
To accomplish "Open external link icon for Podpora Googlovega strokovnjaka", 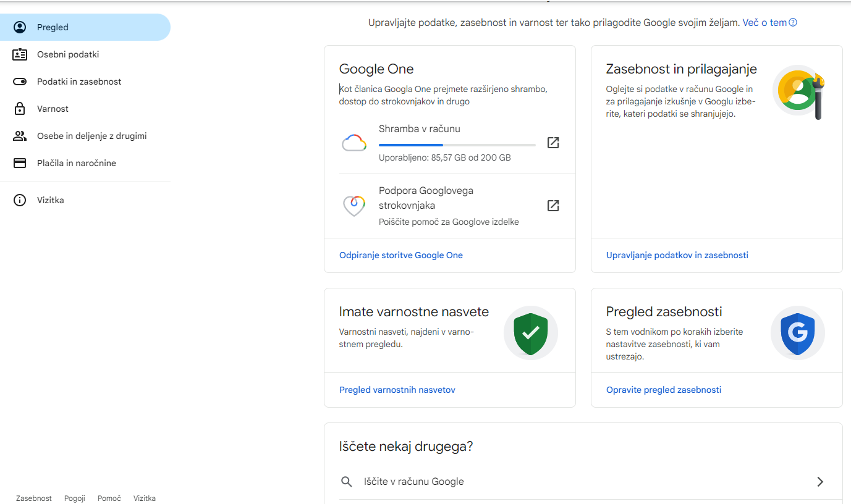I will pyautogui.click(x=553, y=206).
